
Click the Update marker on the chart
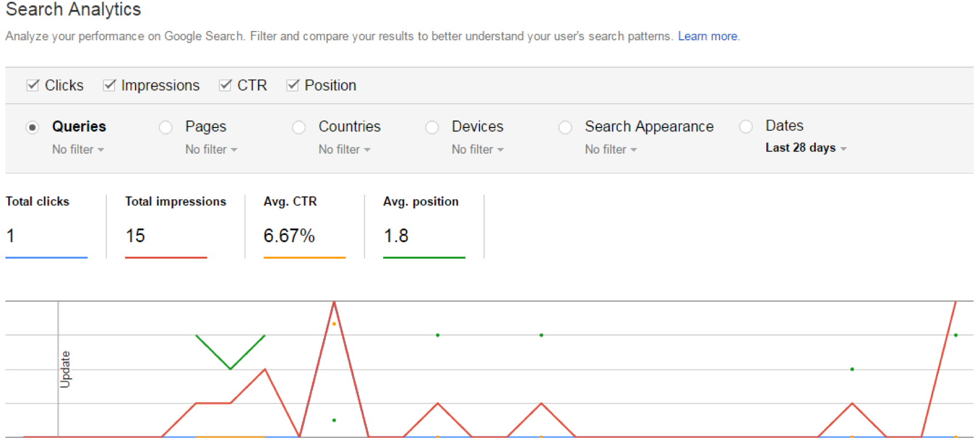coord(65,369)
